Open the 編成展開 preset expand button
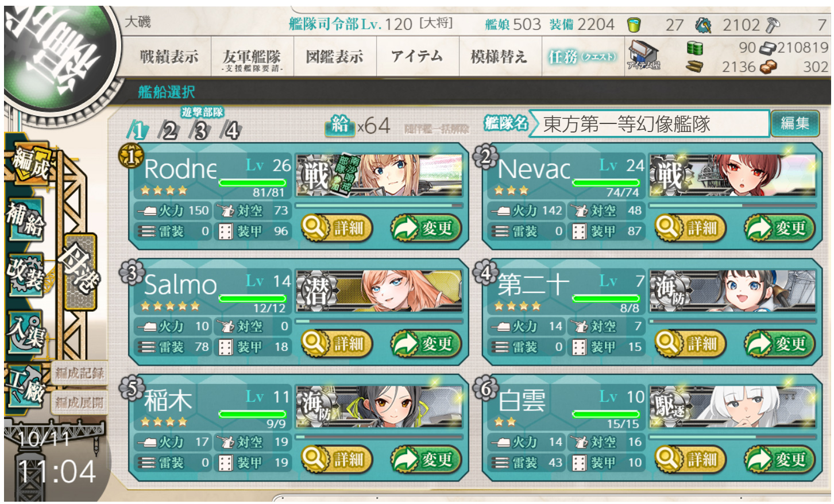Image resolution: width=834 pixels, height=504 pixels. pos(79,402)
